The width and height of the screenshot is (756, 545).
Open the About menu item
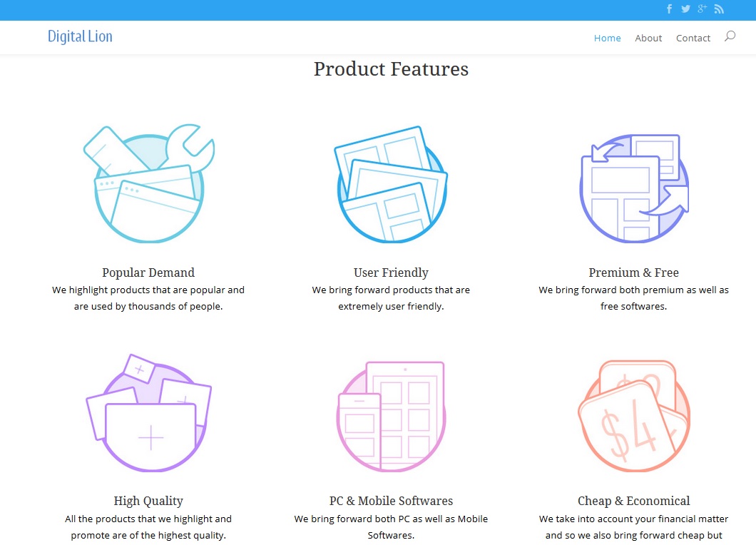648,39
